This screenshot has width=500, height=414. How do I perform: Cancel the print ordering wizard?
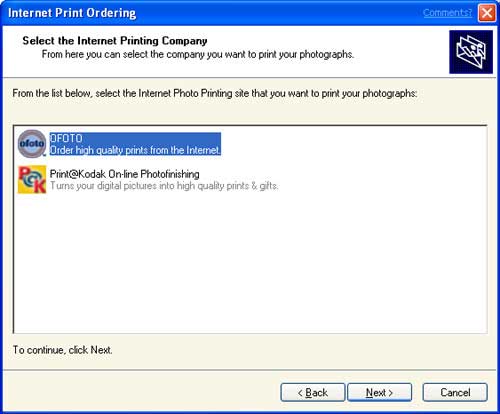(x=455, y=392)
